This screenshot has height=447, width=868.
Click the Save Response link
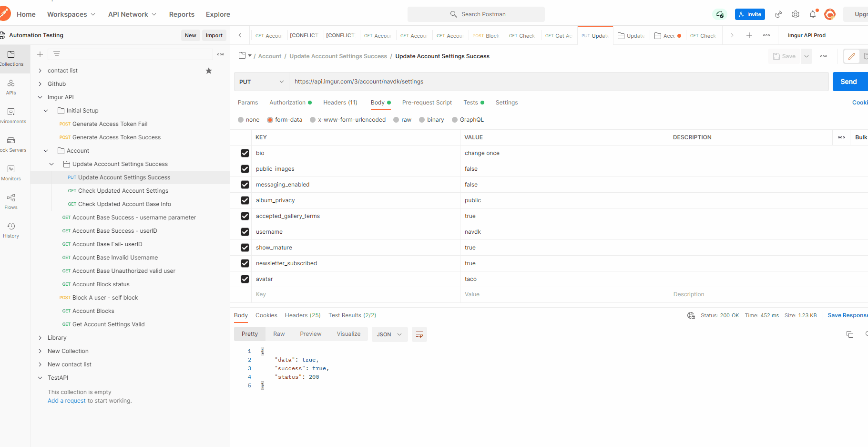pos(848,315)
